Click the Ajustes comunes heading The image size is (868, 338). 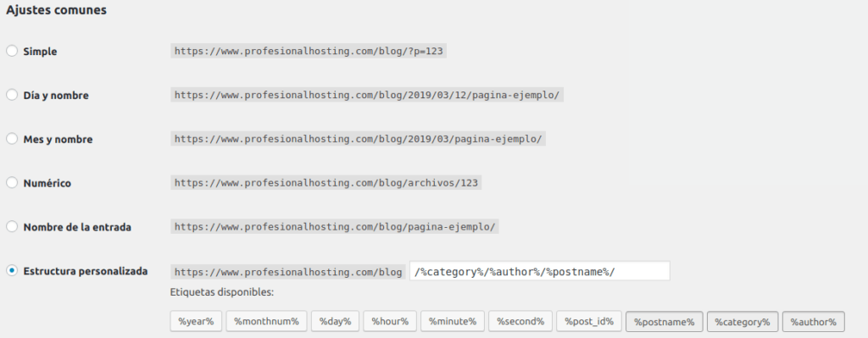57,10
